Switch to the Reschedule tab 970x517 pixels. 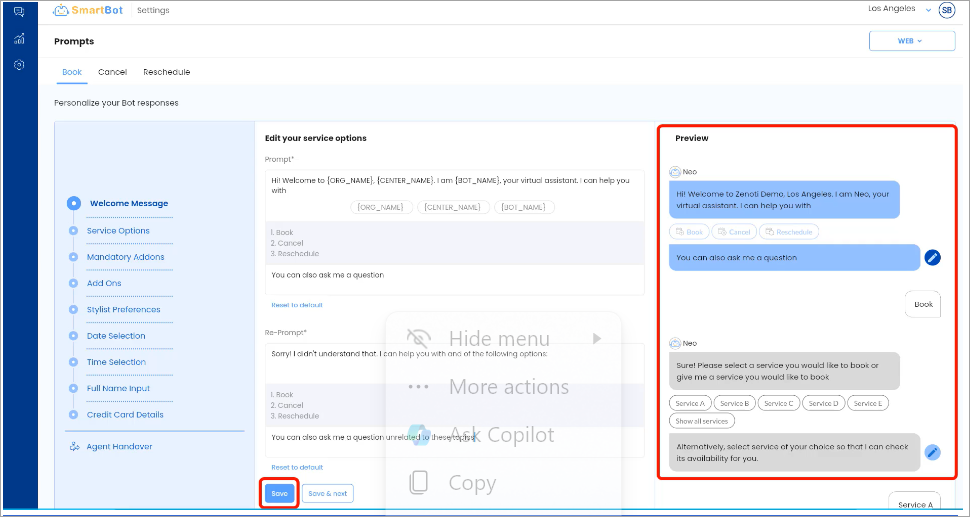pyautogui.click(x=166, y=72)
